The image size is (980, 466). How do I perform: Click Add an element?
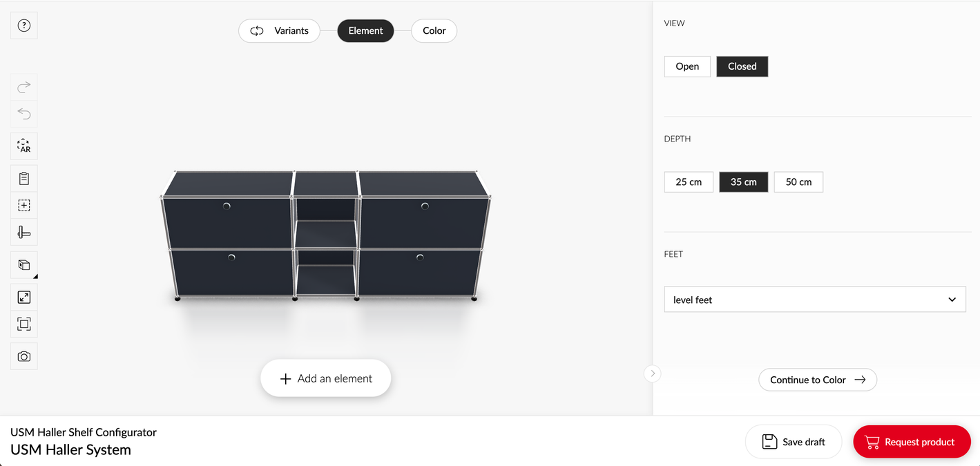(x=325, y=378)
